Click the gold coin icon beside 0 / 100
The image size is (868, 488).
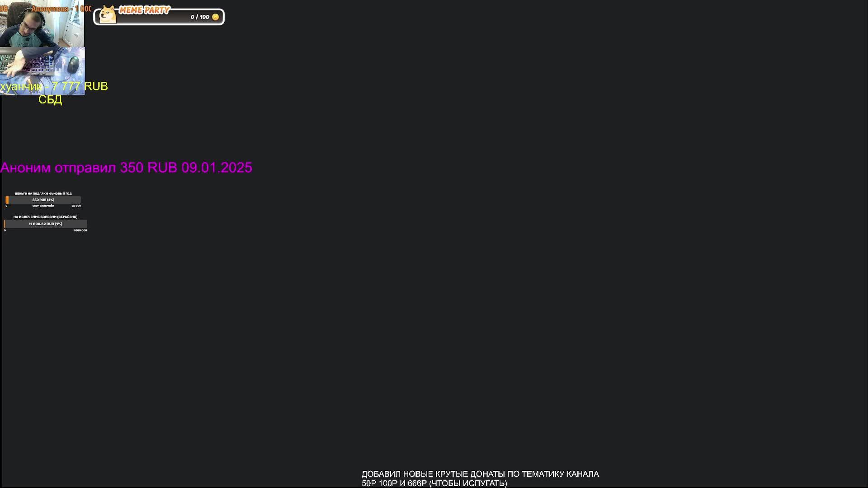pyautogui.click(x=216, y=17)
